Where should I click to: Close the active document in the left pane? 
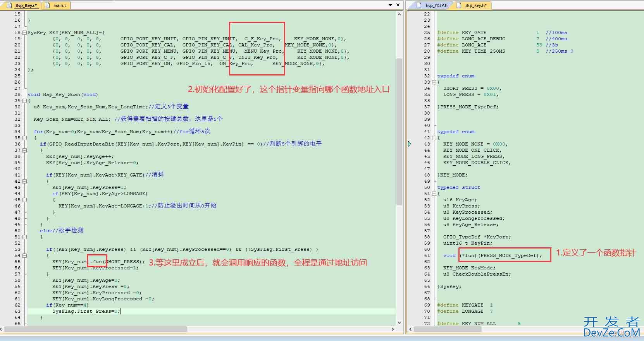click(x=398, y=5)
